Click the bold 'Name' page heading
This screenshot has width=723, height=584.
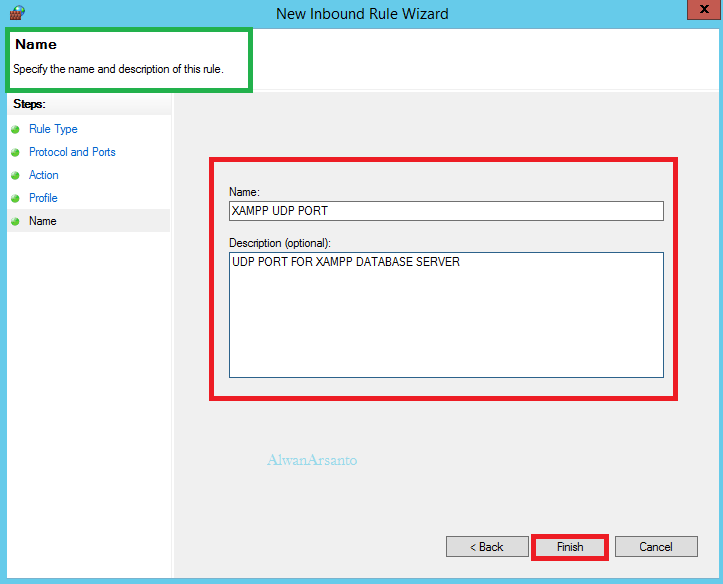tap(36, 44)
